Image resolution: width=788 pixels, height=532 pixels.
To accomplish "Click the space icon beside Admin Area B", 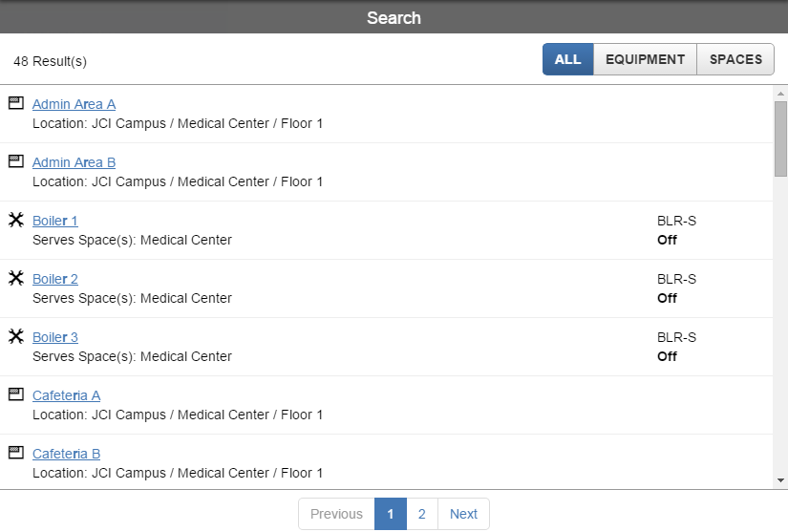I will (15, 161).
